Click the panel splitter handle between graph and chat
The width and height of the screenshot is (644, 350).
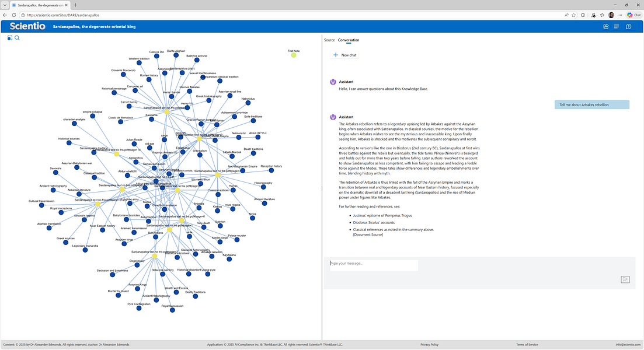click(x=322, y=189)
